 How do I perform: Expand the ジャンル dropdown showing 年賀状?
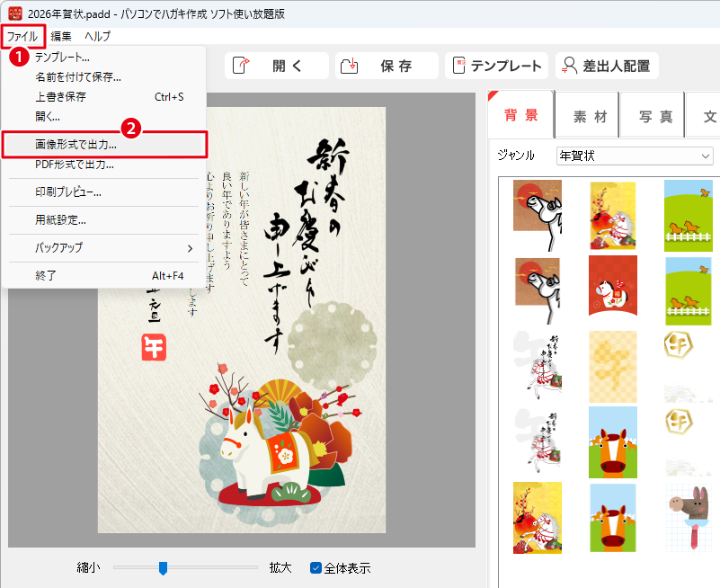(x=634, y=156)
